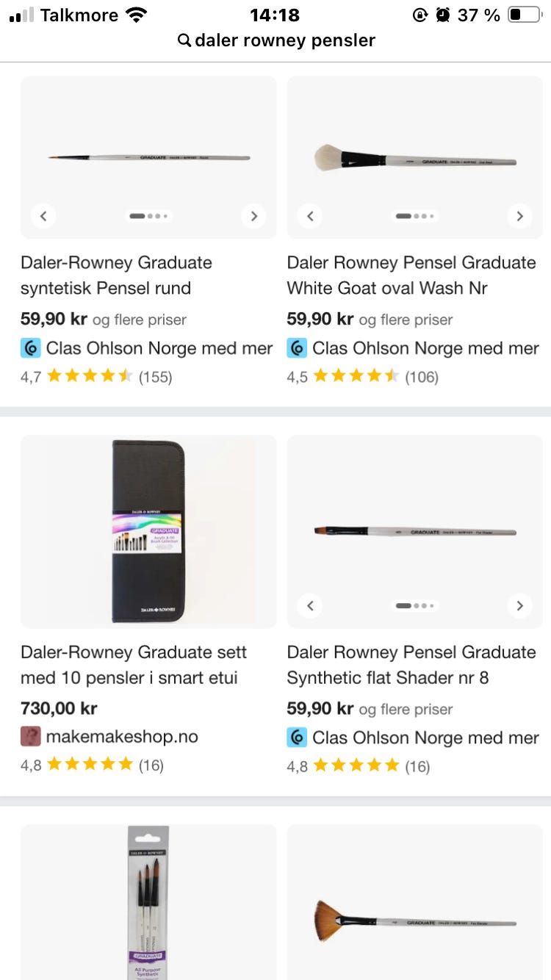Tap the All Purpose Synthetic brush pack image
Viewport: 551px width, 980px height.
click(148, 902)
